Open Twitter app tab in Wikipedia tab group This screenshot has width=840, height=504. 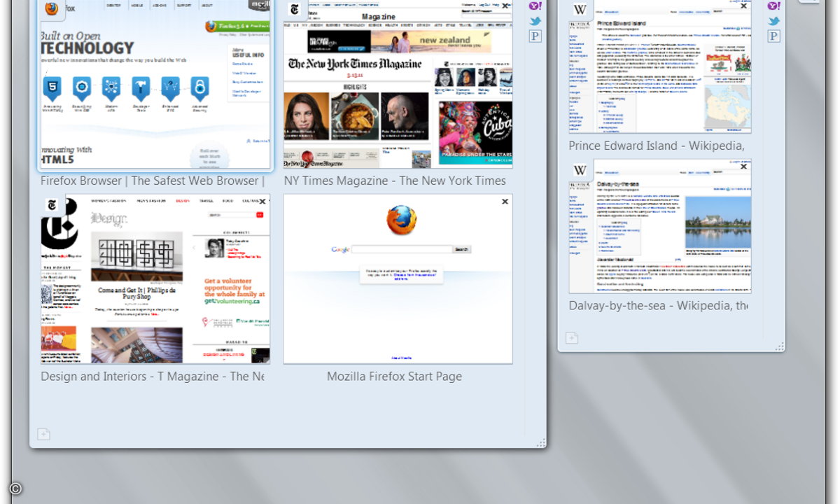point(773,21)
